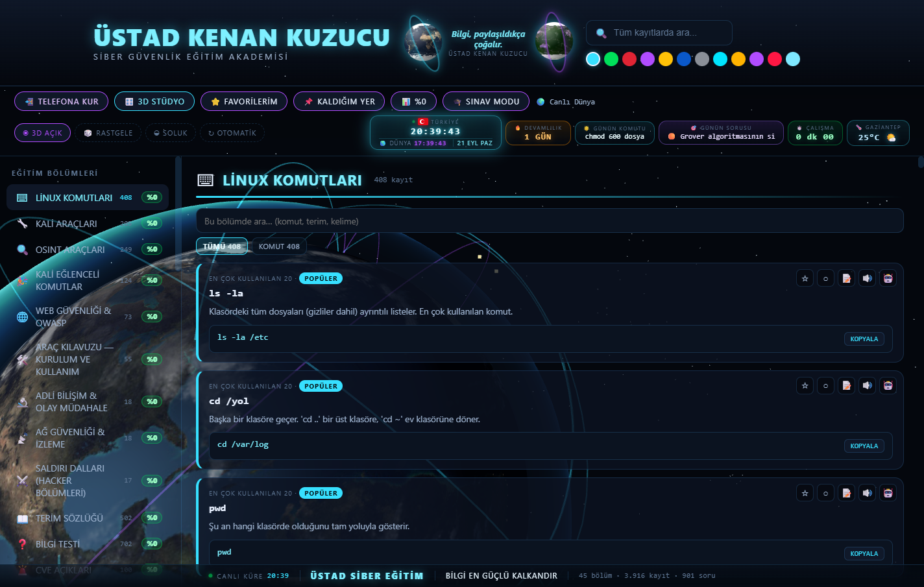Click KALDIĞIM YER resume button
The width and height of the screenshot is (924, 587).
pyautogui.click(x=339, y=101)
